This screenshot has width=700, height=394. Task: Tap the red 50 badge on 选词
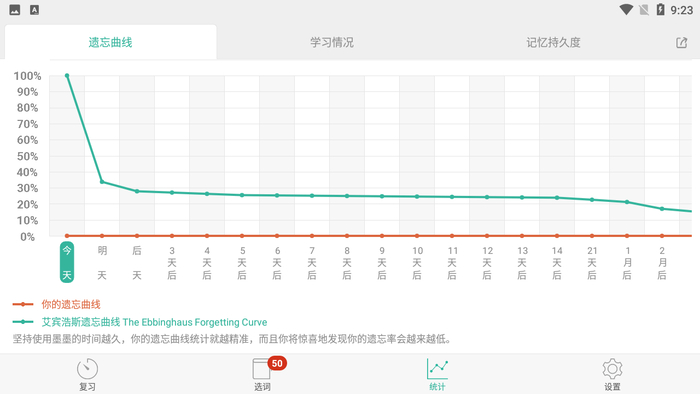[277, 363]
